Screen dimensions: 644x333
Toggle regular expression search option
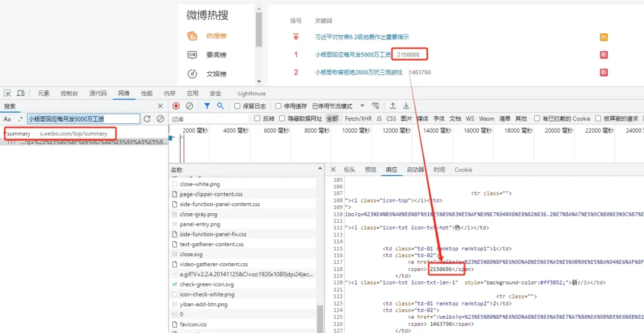pos(20,119)
